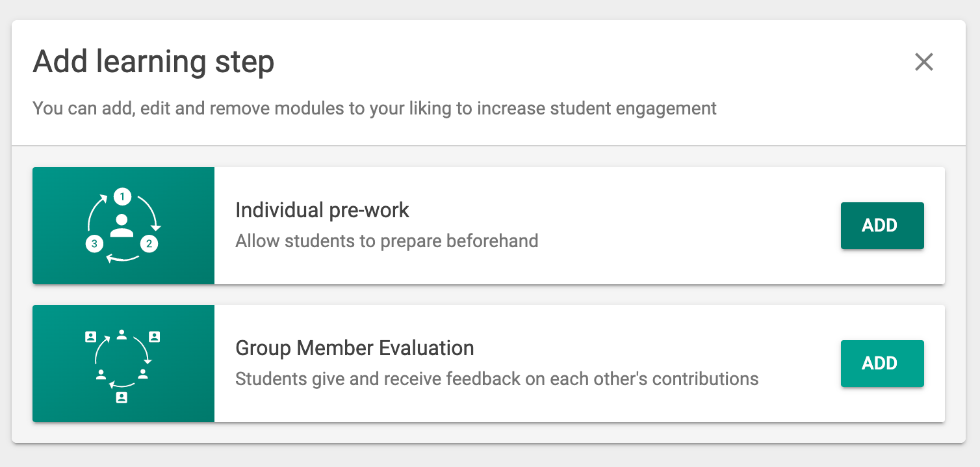This screenshot has width=980, height=467.
Task: Click the Group Member Evaluation thumbnail icon
Action: [123, 364]
